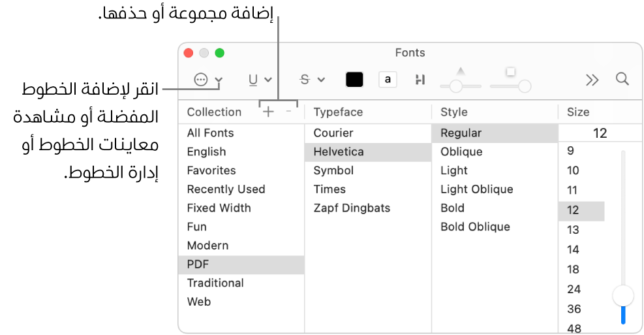Show more toolbar items via double chevron
Screen dimensions: 644x335
pyautogui.click(x=592, y=80)
